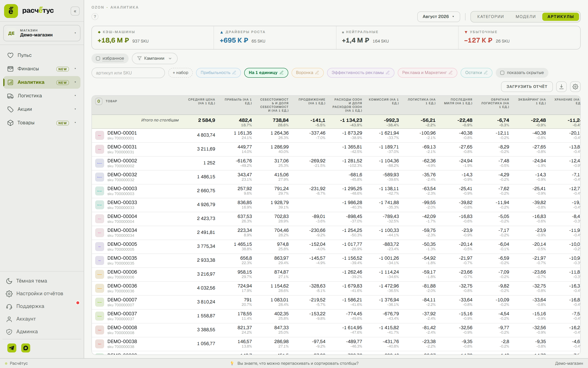
Task: Click the Аккаунт person icon
Action: [x=9, y=319]
